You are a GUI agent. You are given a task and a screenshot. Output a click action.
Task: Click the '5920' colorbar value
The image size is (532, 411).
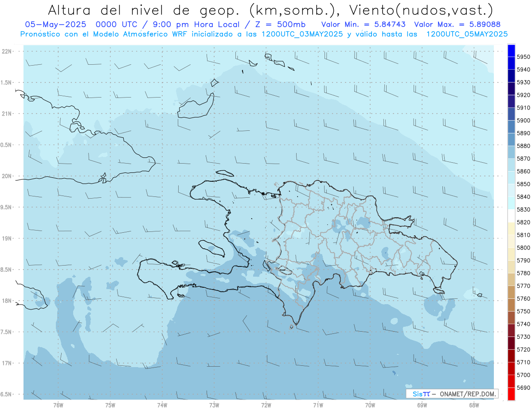point(524,95)
